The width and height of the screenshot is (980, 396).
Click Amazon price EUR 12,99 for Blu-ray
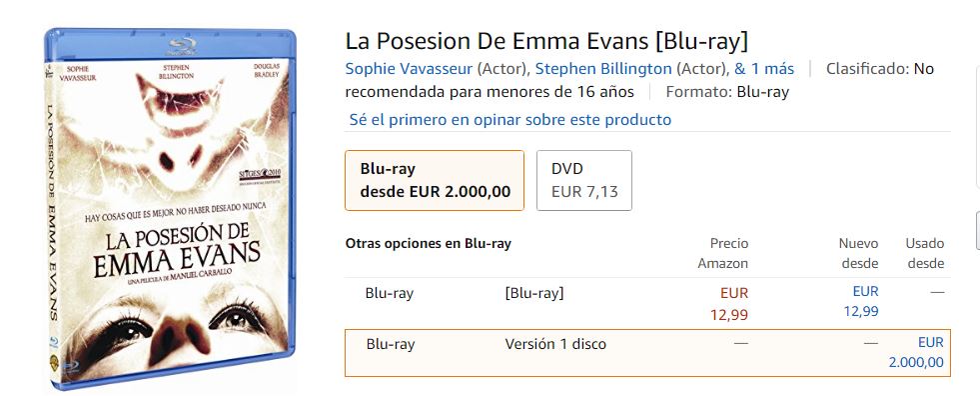[x=728, y=303]
